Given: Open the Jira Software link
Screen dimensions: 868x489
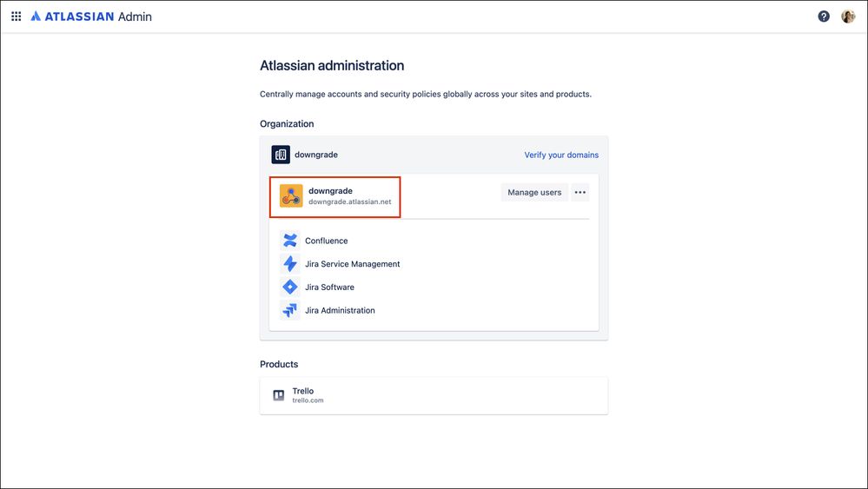Looking at the screenshot, I should [x=330, y=287].
